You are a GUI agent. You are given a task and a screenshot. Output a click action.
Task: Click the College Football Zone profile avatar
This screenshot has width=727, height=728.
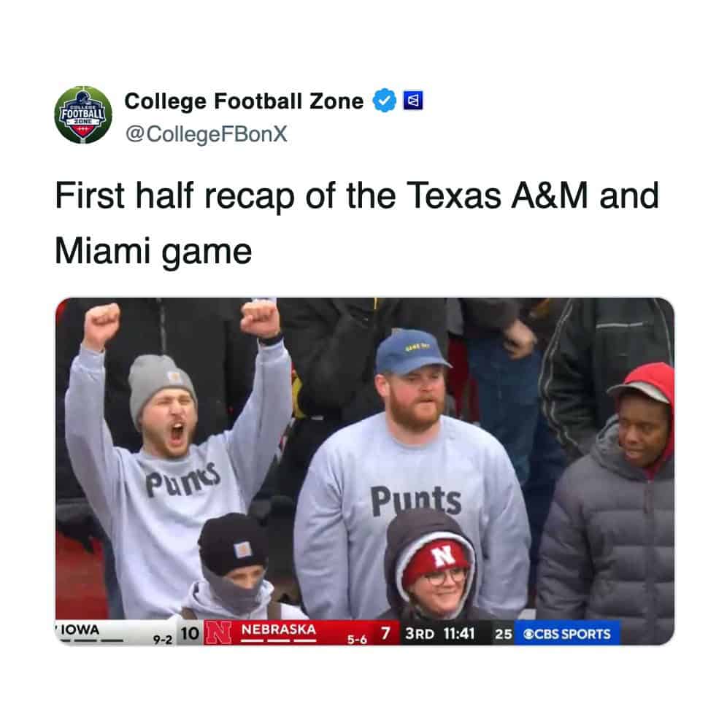[x=84, y=115]
